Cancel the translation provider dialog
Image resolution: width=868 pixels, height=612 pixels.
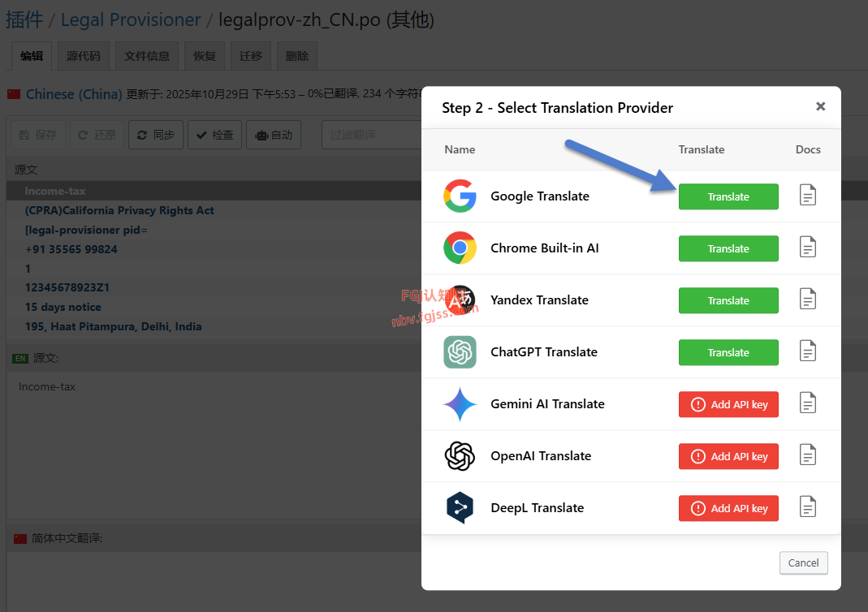click(x=803, y=562)
